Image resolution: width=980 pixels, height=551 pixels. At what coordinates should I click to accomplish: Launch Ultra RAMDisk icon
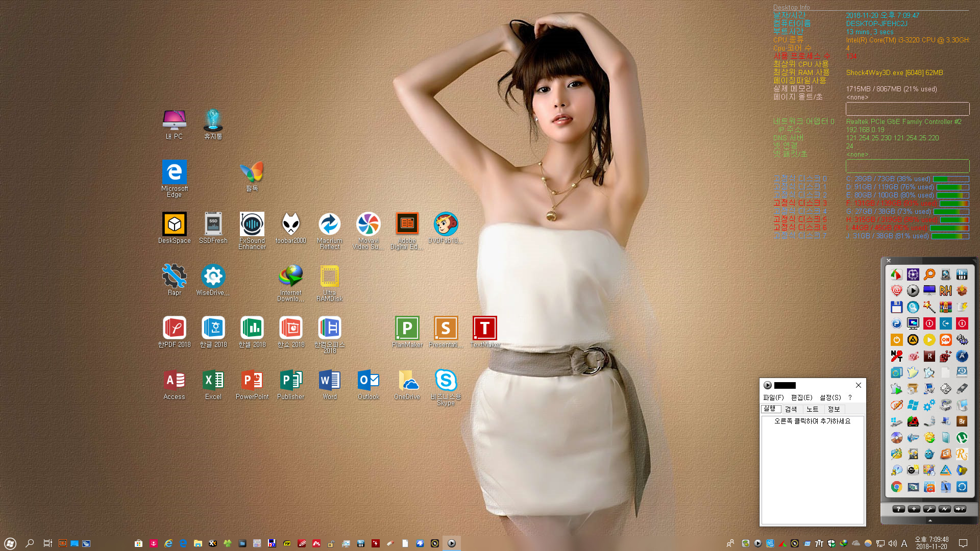click(x=329, y=283)
